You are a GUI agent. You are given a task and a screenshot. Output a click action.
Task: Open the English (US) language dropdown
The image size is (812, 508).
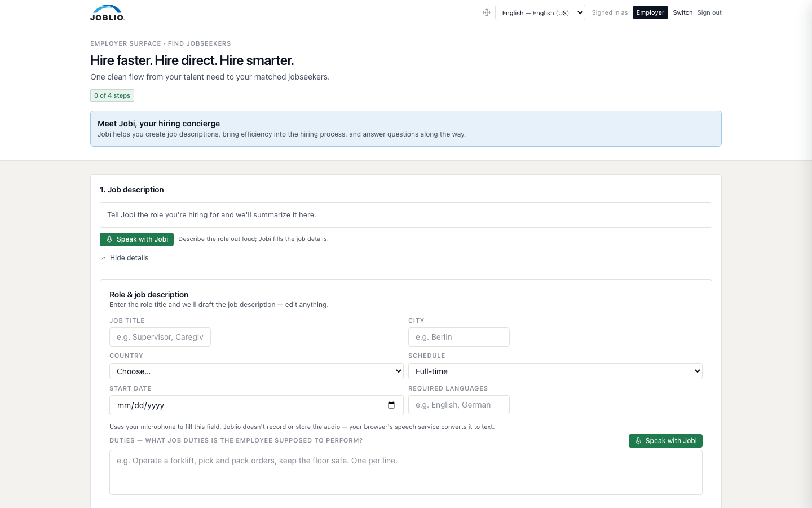pyautogui.click(x=540, y=12)
